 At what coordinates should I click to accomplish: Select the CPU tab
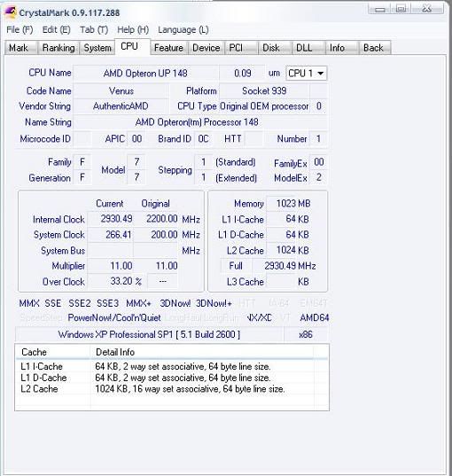tap(132, 47)
